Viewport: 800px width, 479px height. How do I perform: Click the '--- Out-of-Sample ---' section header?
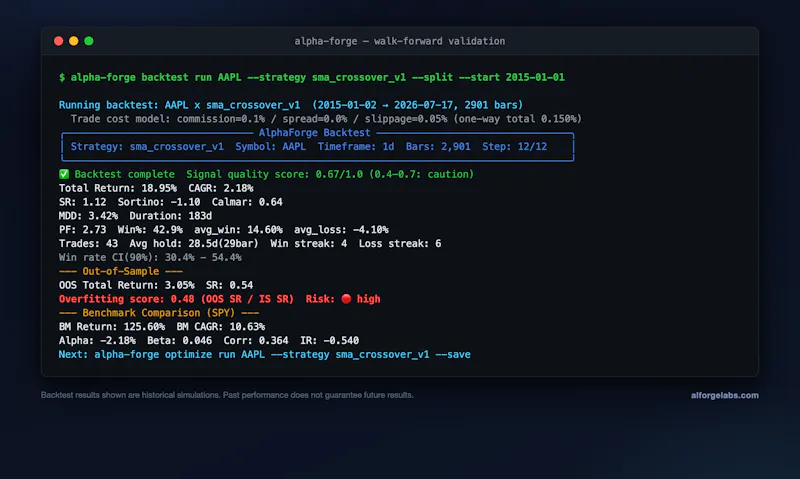[120, 271]
